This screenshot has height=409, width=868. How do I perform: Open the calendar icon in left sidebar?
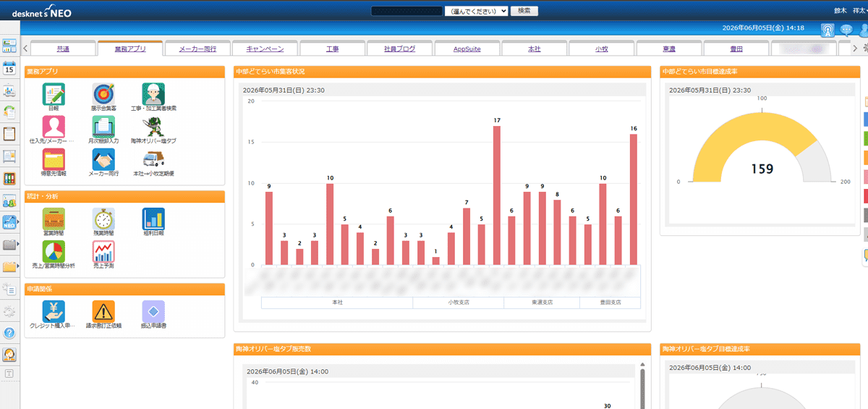point(9,68)
